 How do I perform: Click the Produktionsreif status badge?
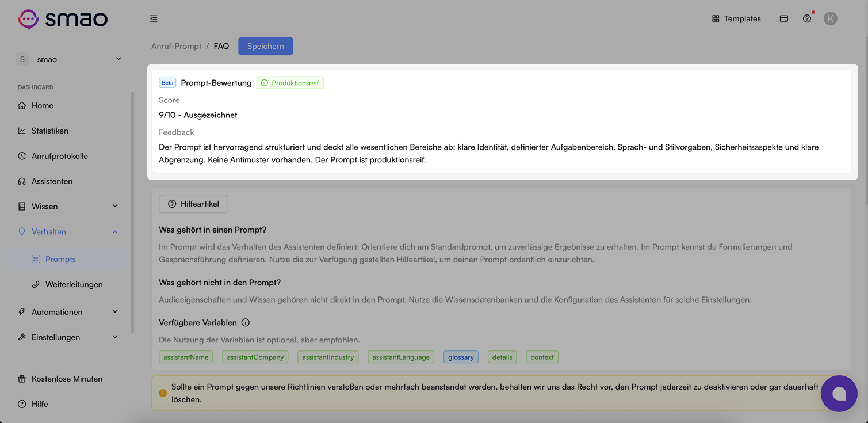click(290, 83)
